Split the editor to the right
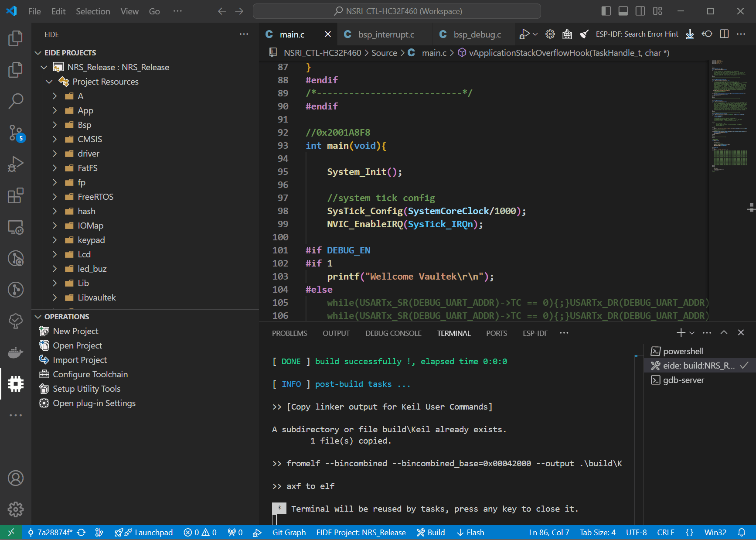 click(x=724, y=34)
